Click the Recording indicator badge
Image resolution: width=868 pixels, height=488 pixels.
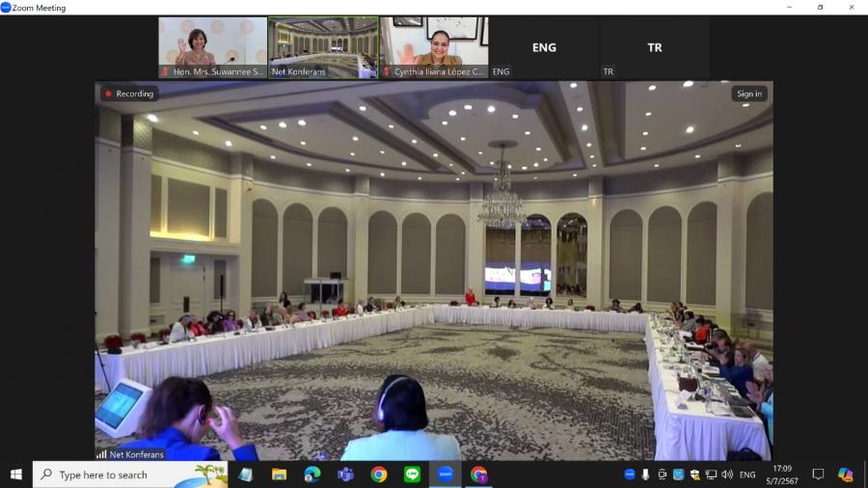[x=129, y=94]
